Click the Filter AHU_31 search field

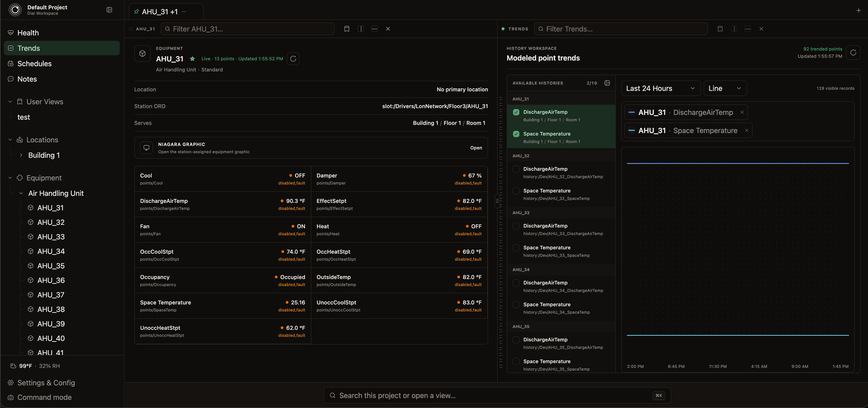click(248, 29)
